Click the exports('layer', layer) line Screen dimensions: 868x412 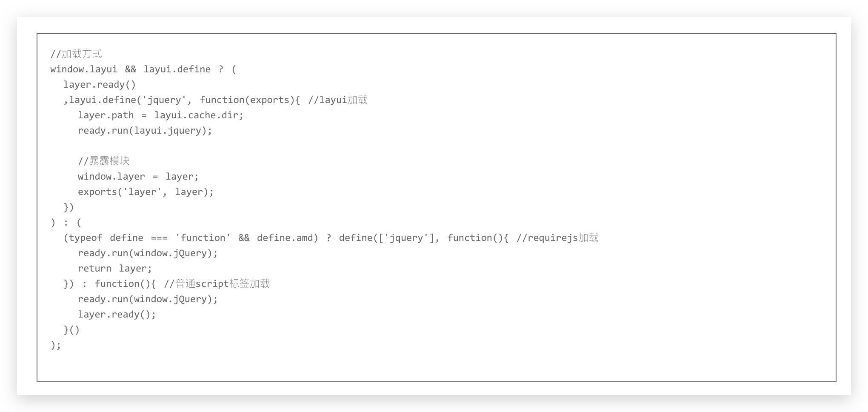click(x=146, y=192)
